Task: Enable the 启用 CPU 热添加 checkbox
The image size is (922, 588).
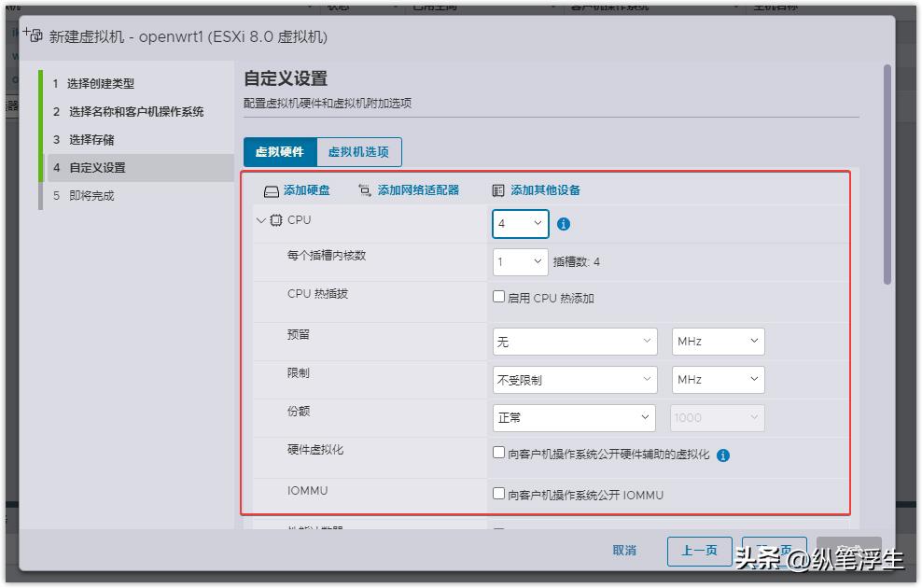Action: [499, 298]
